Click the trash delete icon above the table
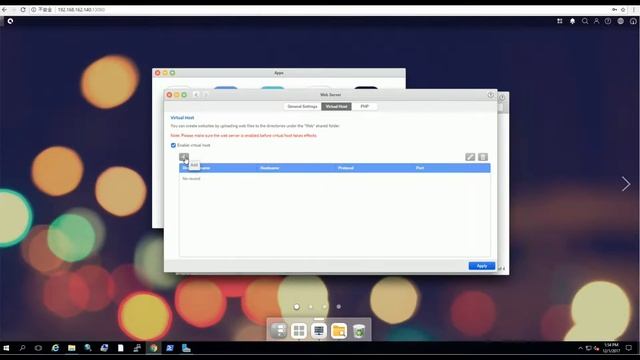640x360 pixels. click(483, 157)
